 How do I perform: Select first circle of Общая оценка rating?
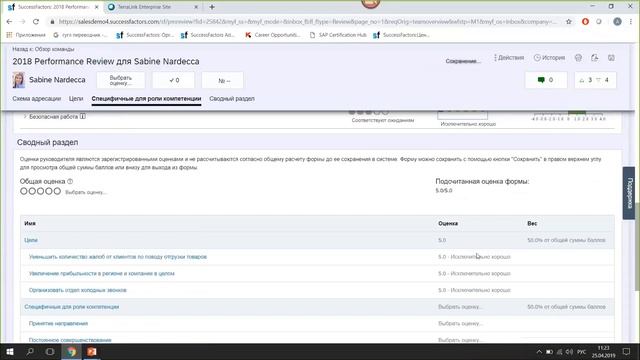[x=24, y=191]
